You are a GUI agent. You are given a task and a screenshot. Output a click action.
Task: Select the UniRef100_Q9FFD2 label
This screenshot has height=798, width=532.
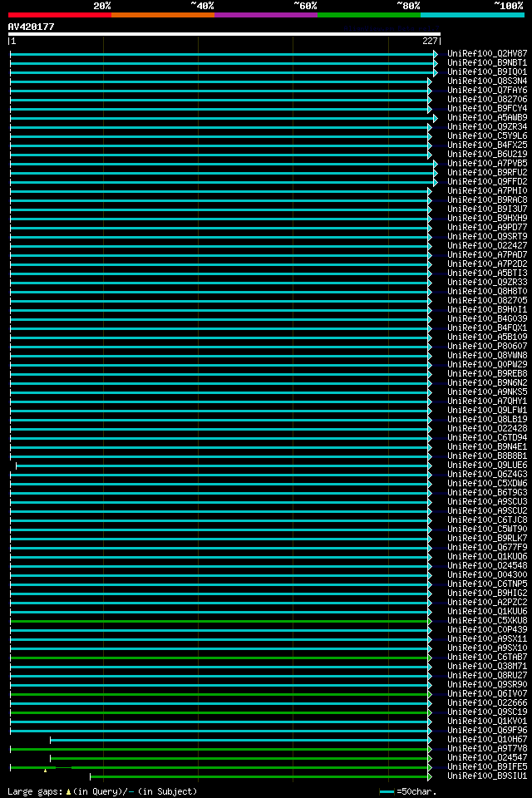pyautogui.click(x=487, y=182)
